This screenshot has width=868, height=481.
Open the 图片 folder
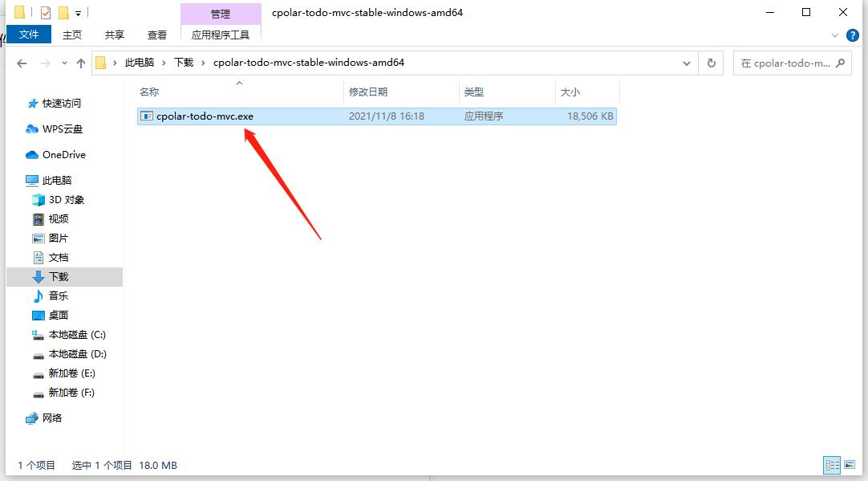click(58, 238)
